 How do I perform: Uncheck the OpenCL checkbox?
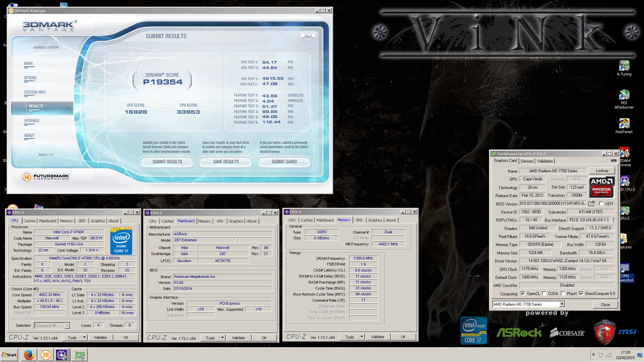pos(523,294)
